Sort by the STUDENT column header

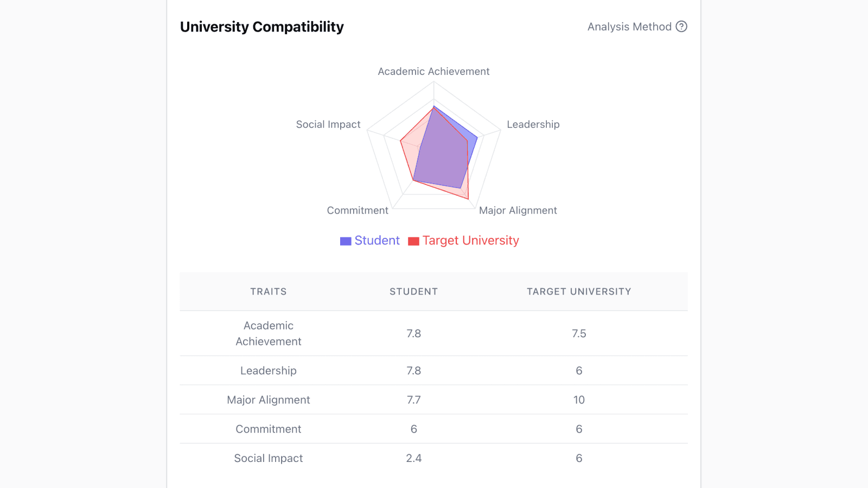coord(413,291)
